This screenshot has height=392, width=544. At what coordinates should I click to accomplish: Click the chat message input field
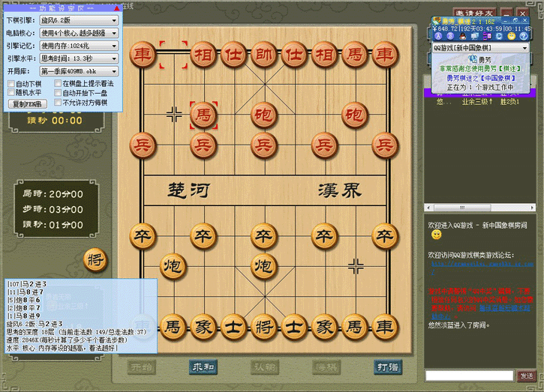tap(469, 375)
